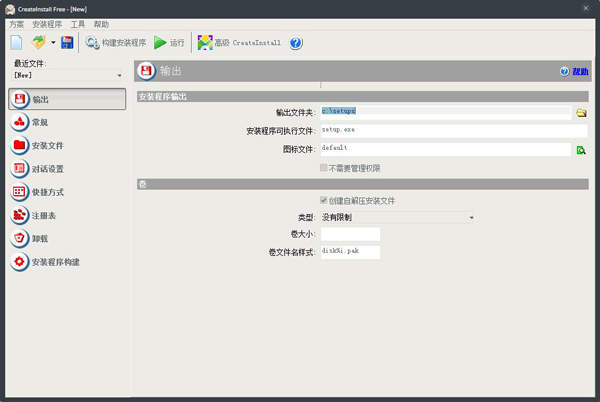Open the 对话设置 sidebar section

coord(37,169)
